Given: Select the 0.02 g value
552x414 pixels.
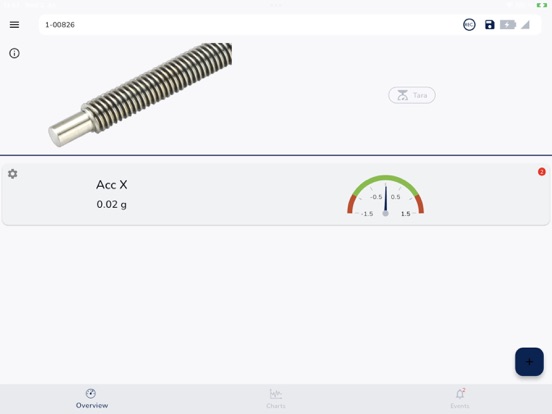Looking at the screenshot, I should [x=112, y=205].
